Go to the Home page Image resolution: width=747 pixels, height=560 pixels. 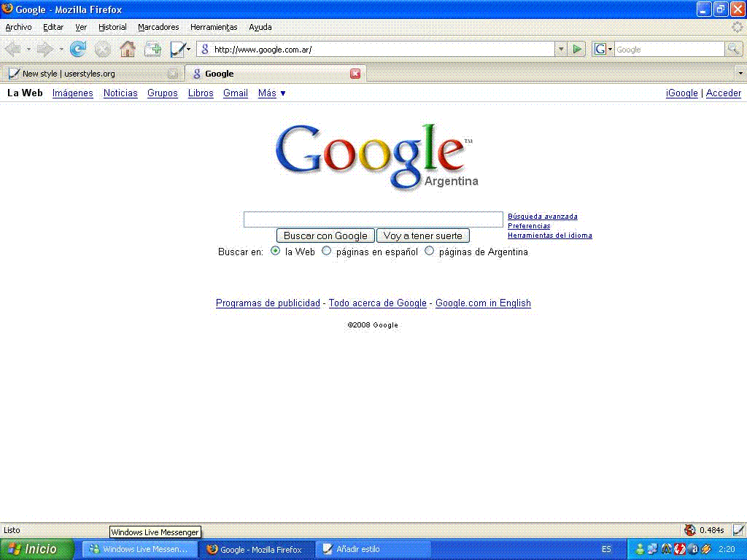(127, 49)
